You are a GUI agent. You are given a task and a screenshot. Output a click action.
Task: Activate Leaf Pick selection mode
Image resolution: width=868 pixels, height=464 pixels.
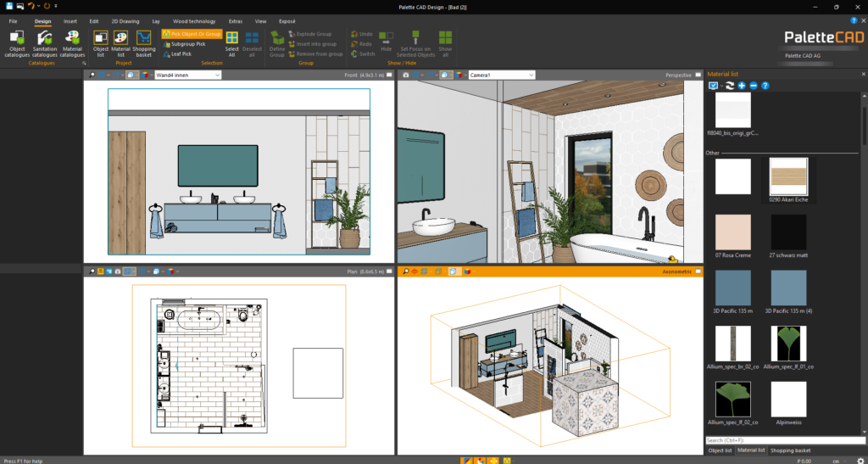[x=181, y=53]
